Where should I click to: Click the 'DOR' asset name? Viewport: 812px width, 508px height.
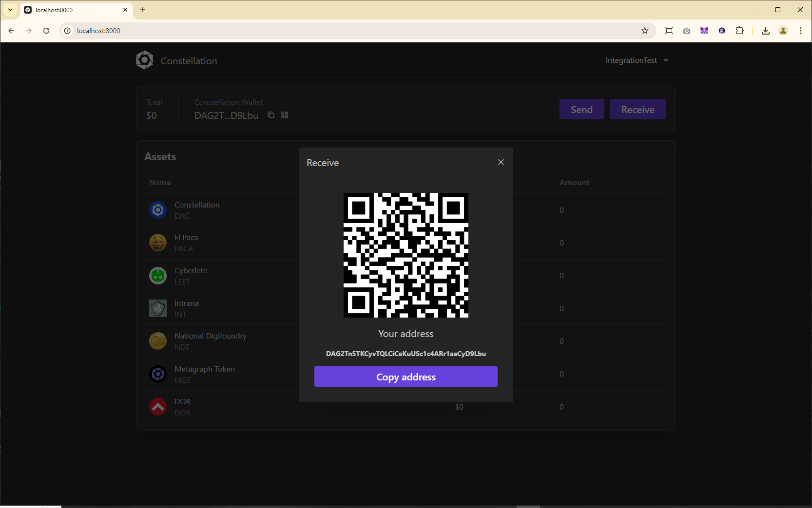(182, 401)
